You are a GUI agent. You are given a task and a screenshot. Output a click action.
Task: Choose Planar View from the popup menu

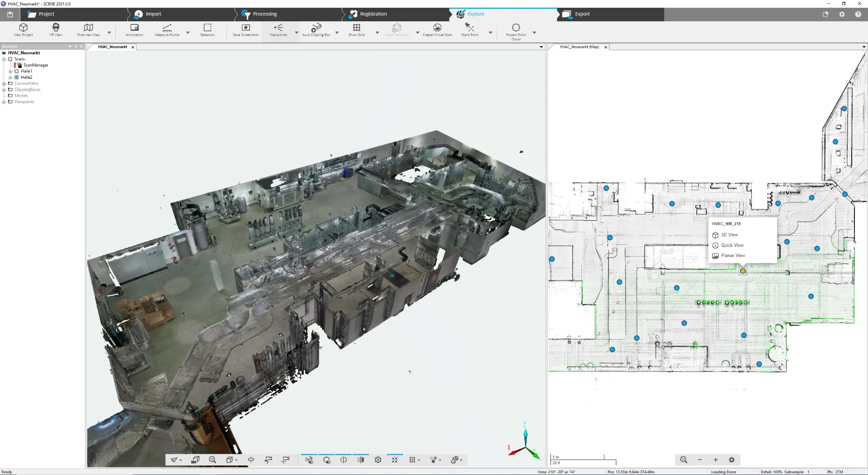pos(732,256)
